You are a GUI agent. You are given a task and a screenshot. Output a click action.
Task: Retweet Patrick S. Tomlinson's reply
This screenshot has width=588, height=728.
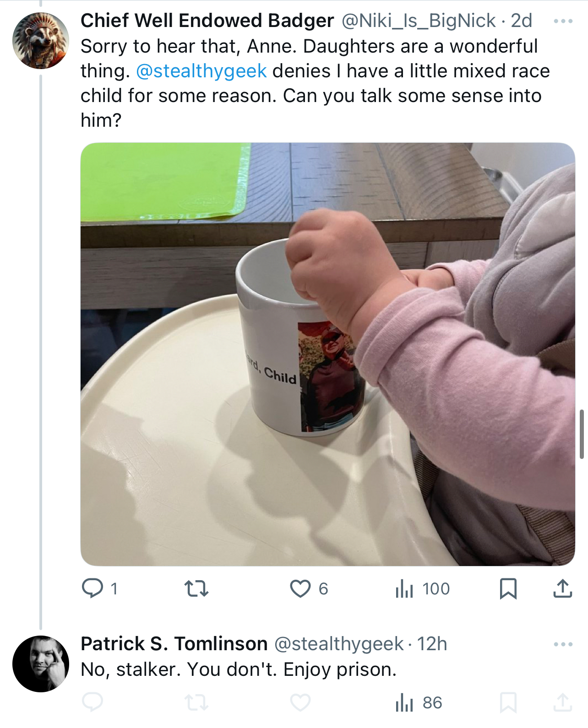(196, 702)
